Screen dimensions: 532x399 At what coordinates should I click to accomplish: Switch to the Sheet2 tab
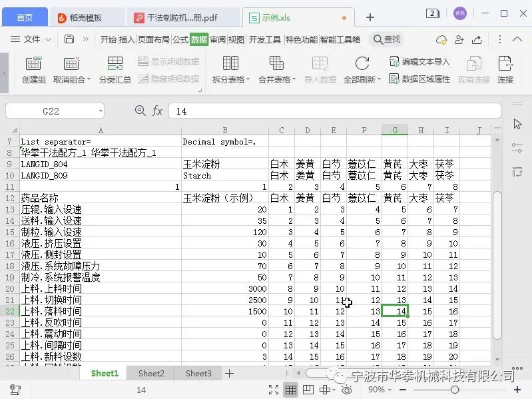coord(151,374)
